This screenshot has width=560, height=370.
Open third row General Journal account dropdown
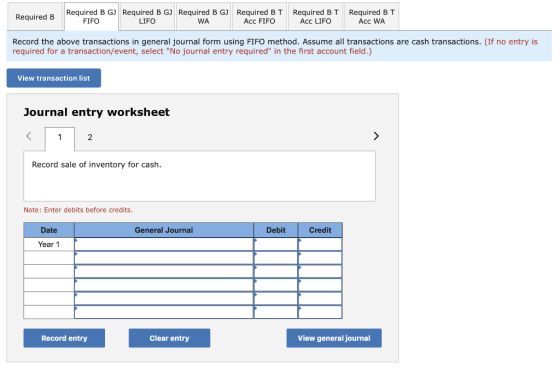pyautogui.click(x=164, y=271)
